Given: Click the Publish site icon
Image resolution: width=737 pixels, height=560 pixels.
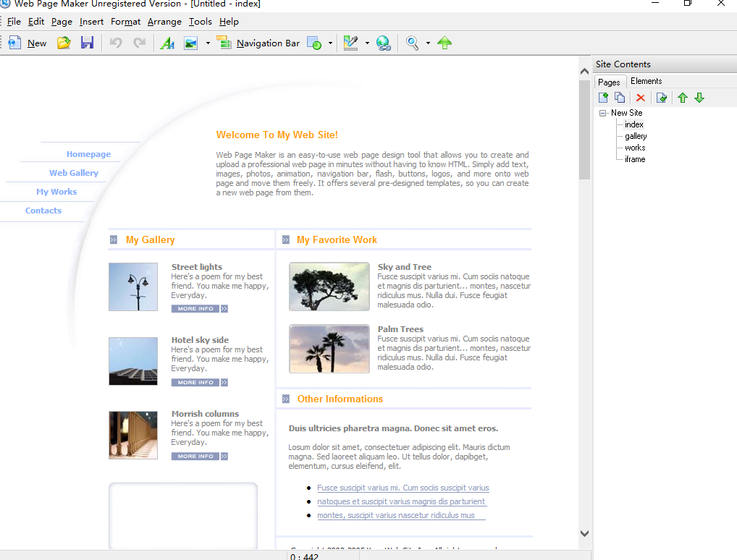Looking at the screenshot, I should (445, 43).
